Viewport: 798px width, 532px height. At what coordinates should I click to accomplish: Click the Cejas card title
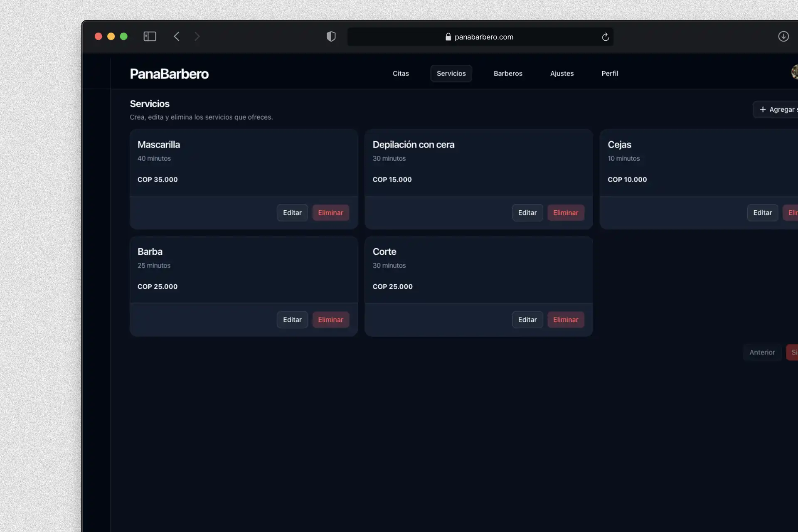pos(619,145)
